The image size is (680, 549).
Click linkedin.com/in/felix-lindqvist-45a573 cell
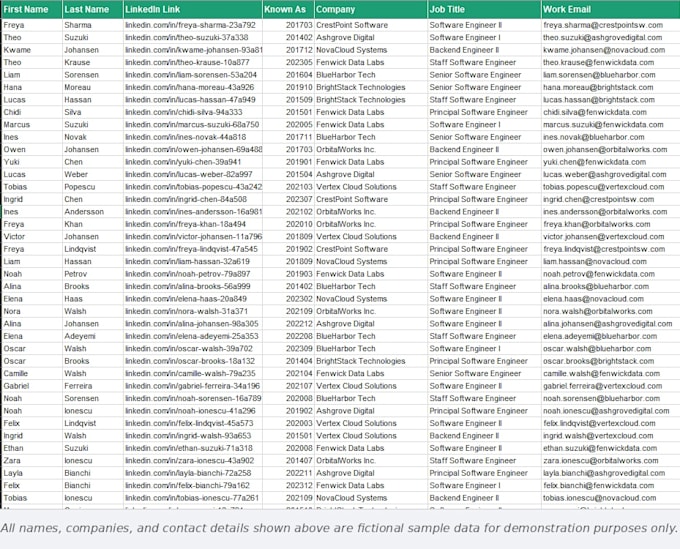tap(193, 423)
